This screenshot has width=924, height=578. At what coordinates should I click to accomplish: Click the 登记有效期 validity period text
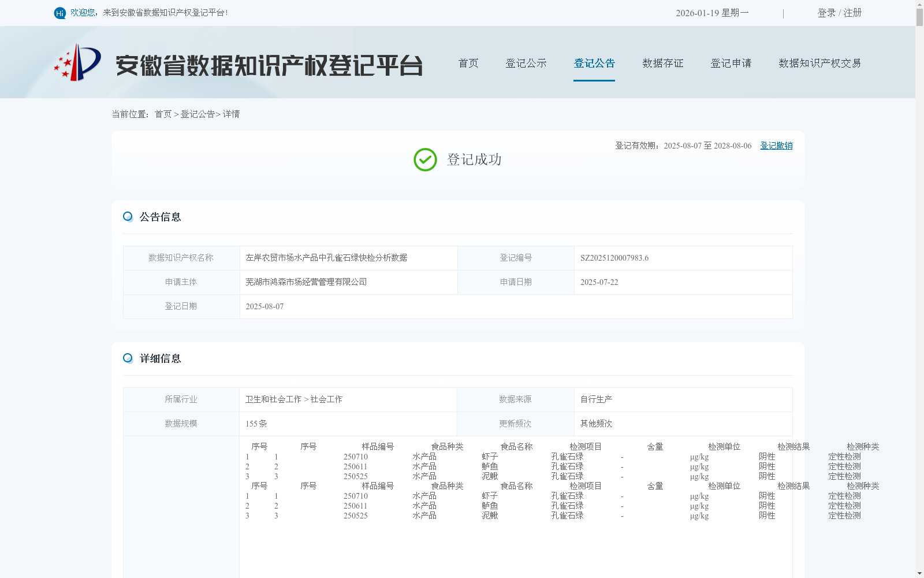[683, 146]
